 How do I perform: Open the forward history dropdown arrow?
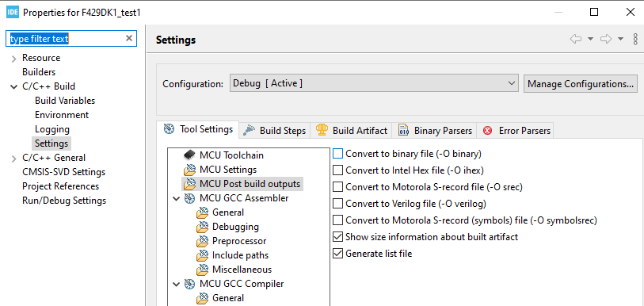coord(620,39)
